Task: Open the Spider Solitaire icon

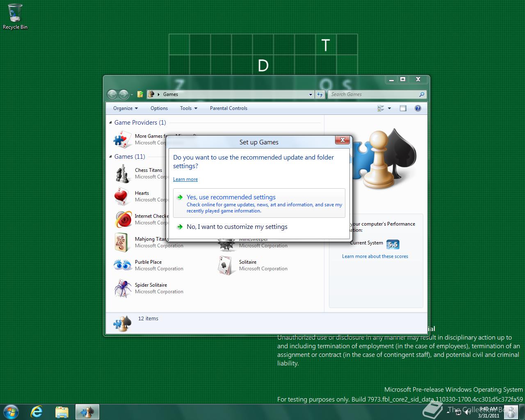Action: (x=122, y=288)
